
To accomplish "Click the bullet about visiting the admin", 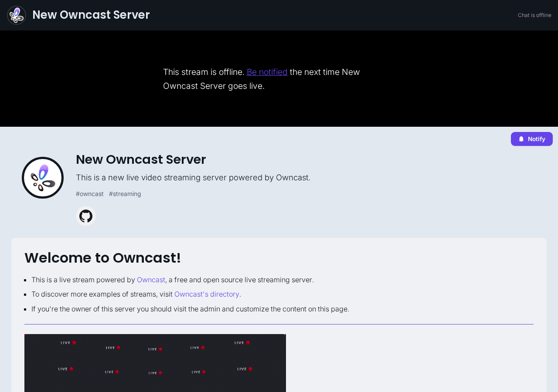I will (x=190, y=309).
